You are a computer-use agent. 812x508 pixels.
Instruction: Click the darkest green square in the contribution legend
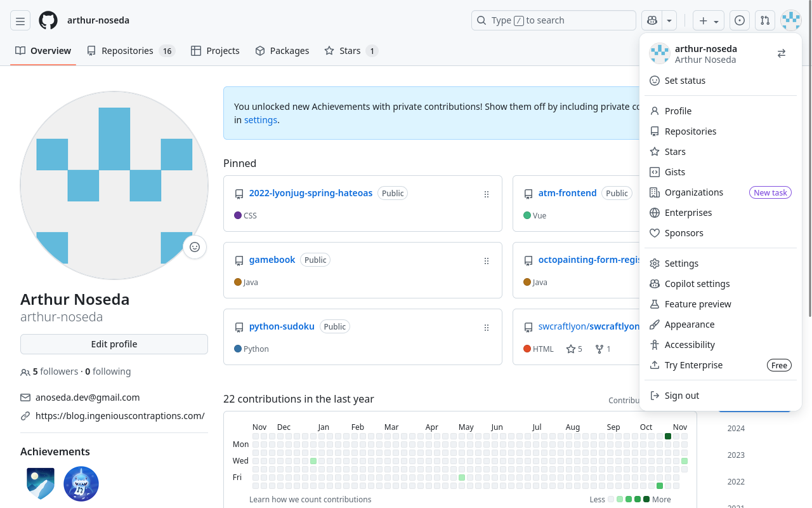click(x=646, y=499)
